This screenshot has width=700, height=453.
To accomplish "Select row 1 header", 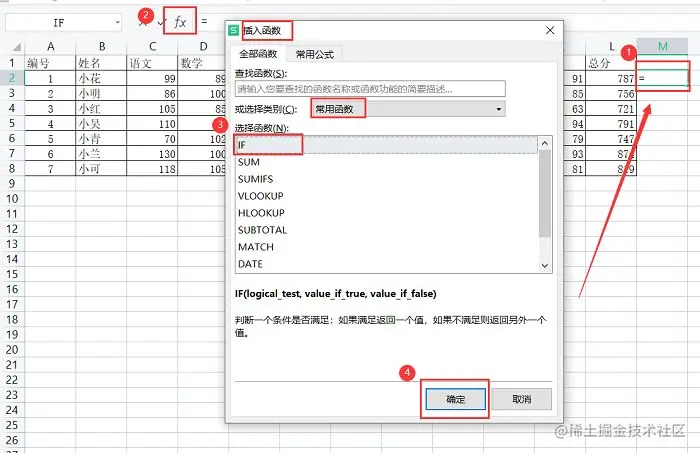I will point(12,63).
